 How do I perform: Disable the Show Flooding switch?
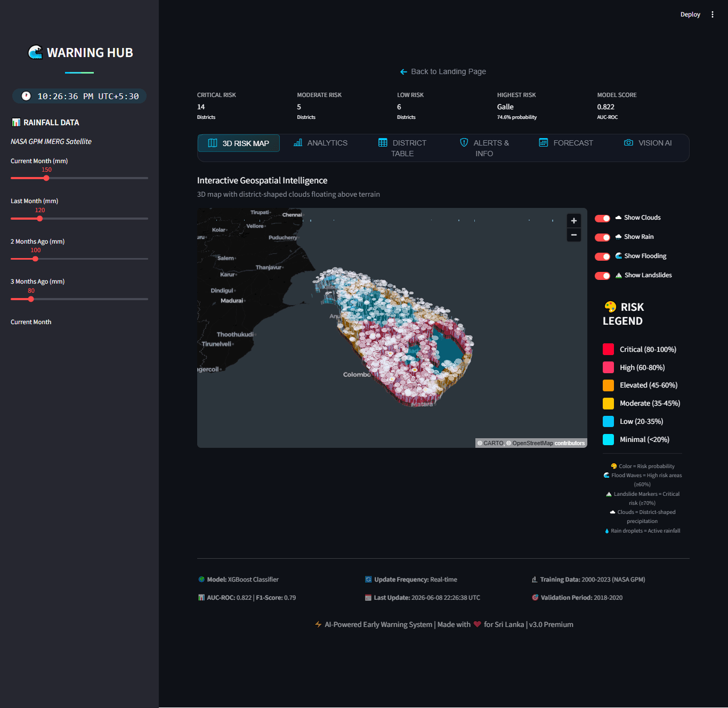point(602,256)
